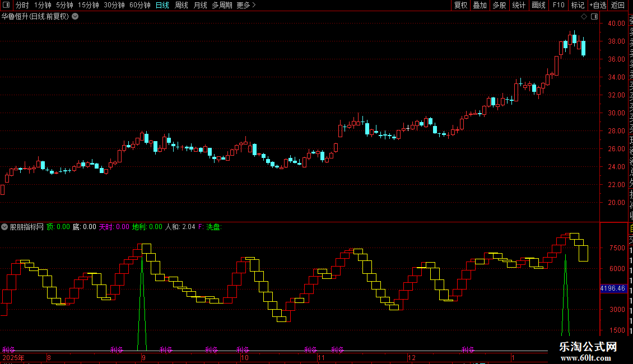Click the 天时: 0.00 indicator value
633x364 pixels.
point(114,227)
